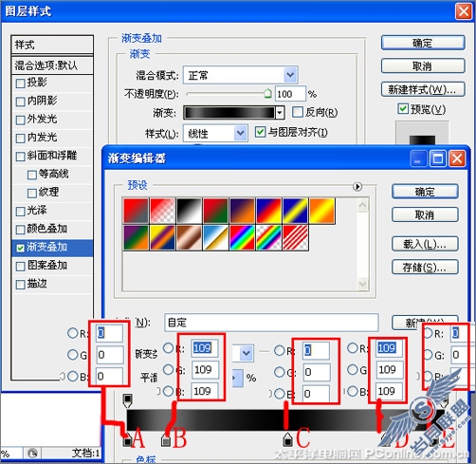The width and height of the screenshot is (476, 464).
Task: Click the 存储(S)... save button
Action: pyautogui.click(x=425, y=268)
